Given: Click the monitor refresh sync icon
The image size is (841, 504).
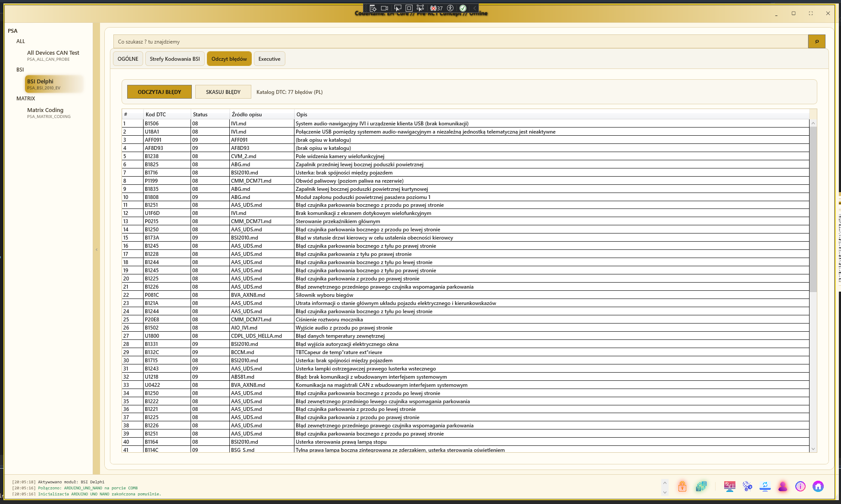Looking at the screenshot, I should pos(765,486).
